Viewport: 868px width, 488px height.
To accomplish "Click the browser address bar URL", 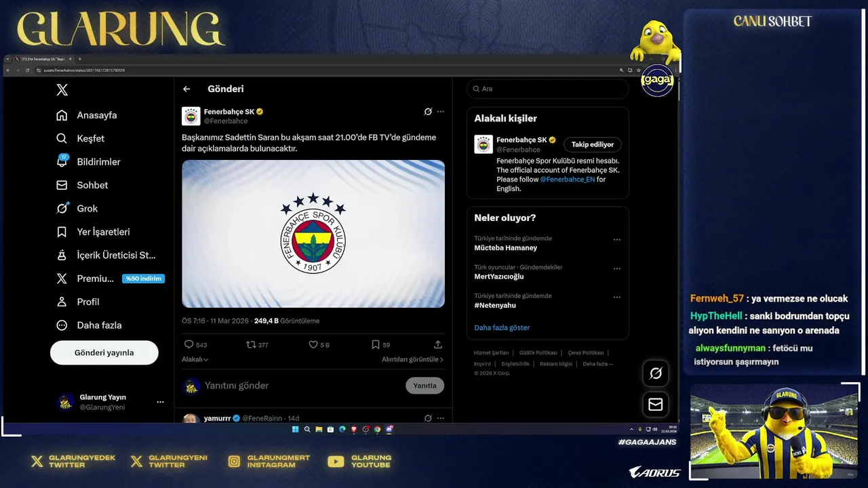I will (x=85, y=70).
